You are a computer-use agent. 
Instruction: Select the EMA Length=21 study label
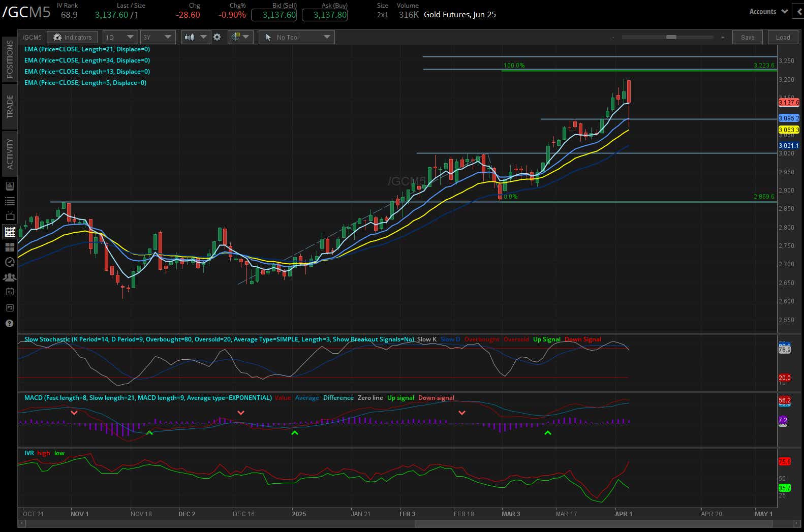click(x=87, y=49)
